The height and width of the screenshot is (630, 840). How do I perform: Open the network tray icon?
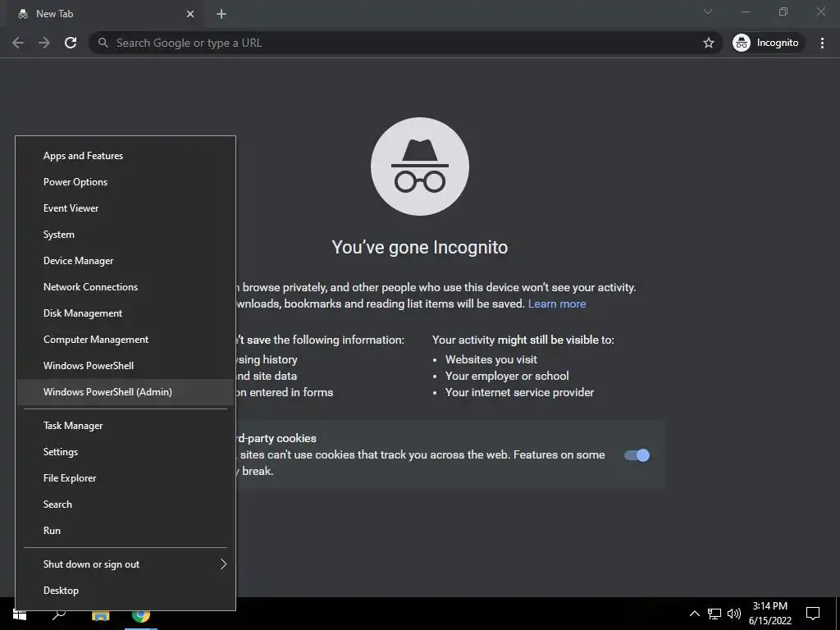pos(714,614)
